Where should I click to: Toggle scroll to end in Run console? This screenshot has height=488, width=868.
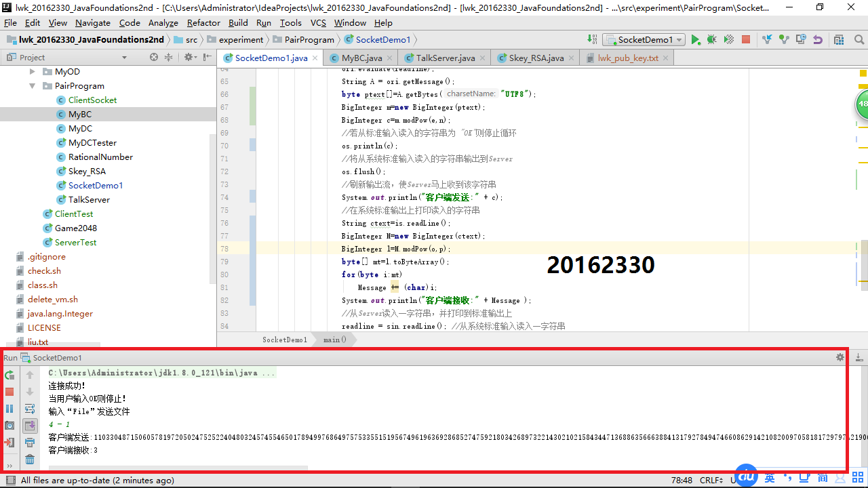[x=30, y=426]
